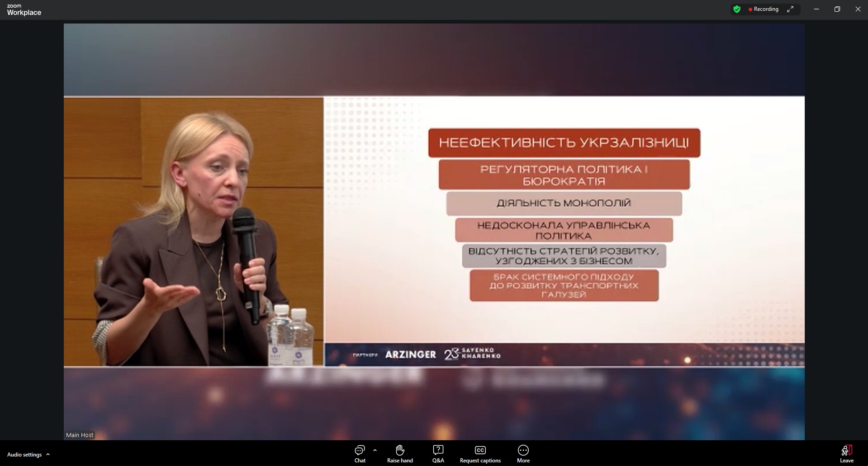Expand the Audio settings caret
868x466 pixels.
[x=48, y=455]
